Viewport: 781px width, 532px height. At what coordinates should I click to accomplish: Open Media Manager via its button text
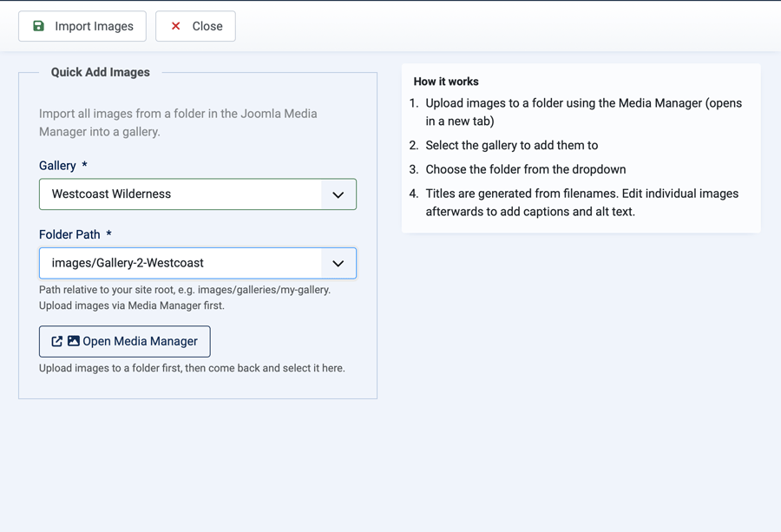coord(140,341)
